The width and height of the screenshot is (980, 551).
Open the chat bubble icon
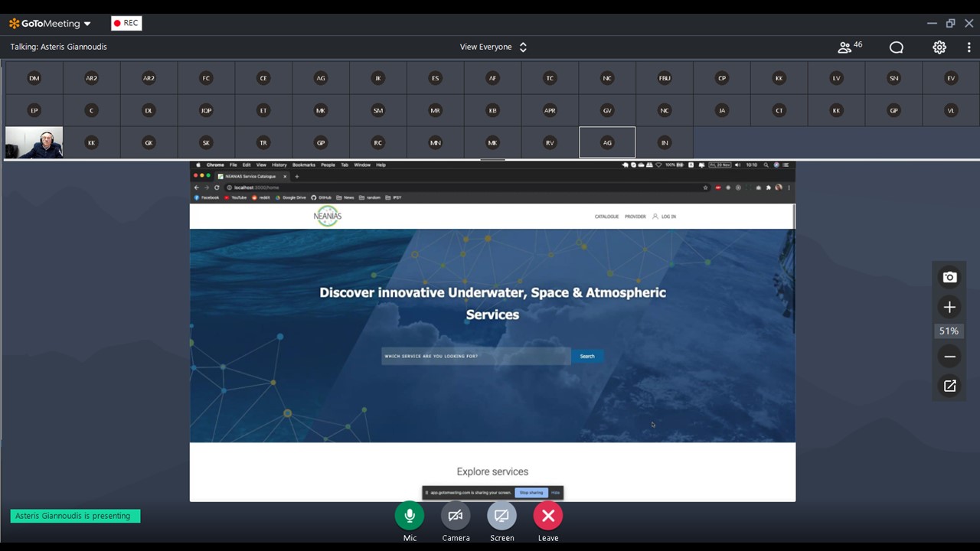(x=897, y=47)
